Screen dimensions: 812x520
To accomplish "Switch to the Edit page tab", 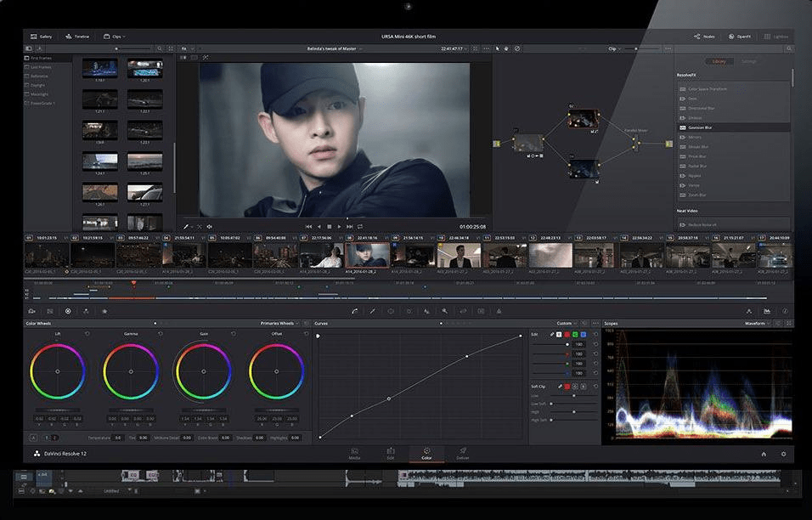I will (x=391, y=454).
